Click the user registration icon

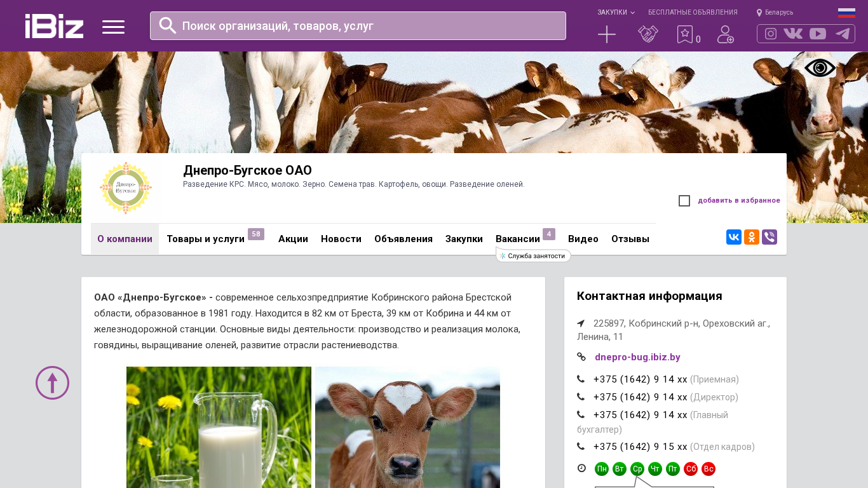point(726,34)
